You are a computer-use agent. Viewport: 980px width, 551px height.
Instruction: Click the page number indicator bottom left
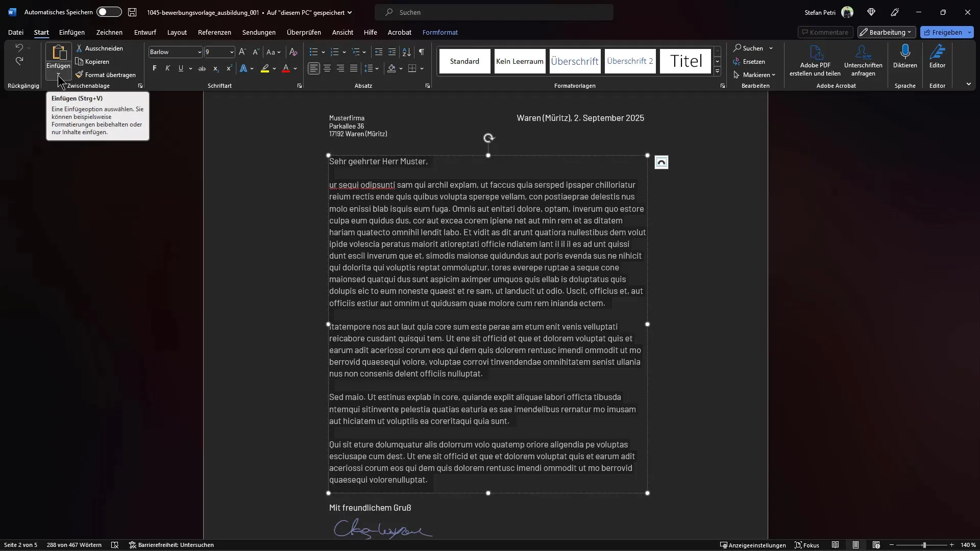(x=19, y=545)
